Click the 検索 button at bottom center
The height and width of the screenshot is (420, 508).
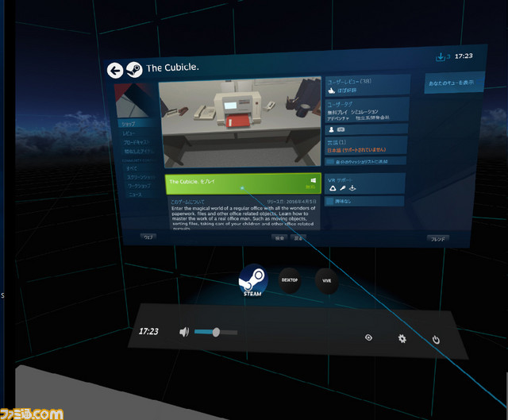tap(279, 238)
